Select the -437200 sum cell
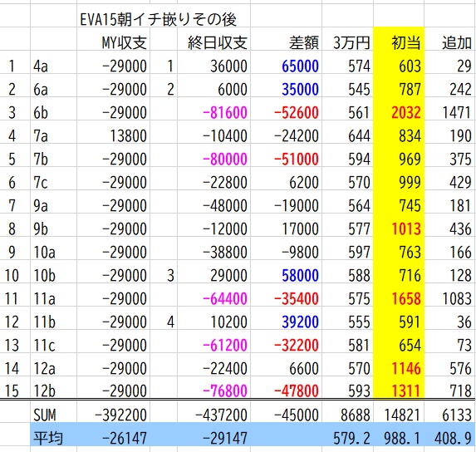This screenshot has width=476, height=452. tap(213, 415)
